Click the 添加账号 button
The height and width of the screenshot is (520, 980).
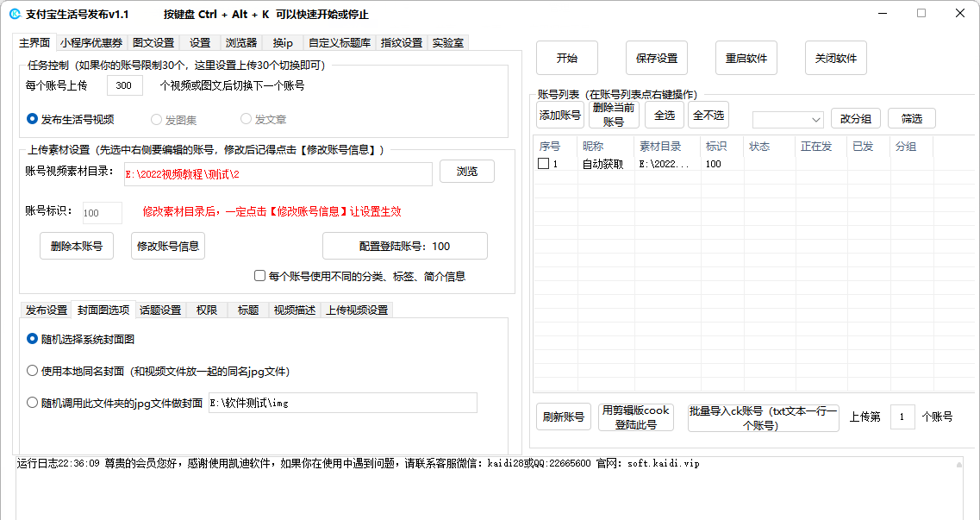point(560,115)
